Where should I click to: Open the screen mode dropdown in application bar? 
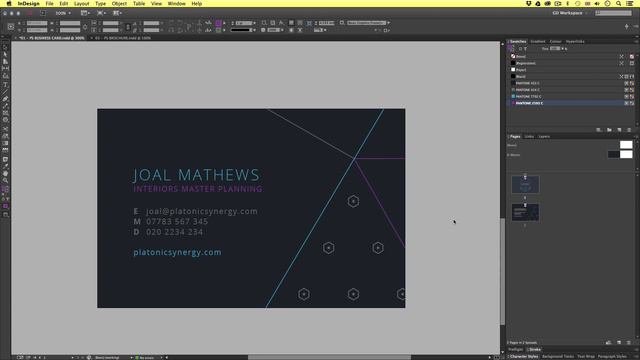101,13
